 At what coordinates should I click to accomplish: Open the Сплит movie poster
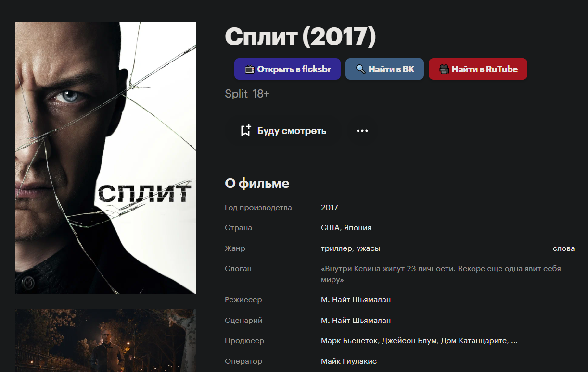[105, 158]
